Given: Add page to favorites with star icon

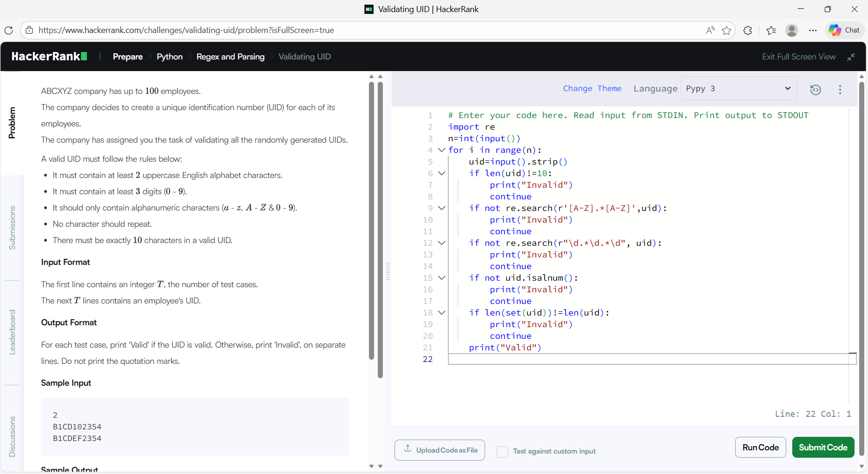Looking at the screenshot, I should point(727,30).
